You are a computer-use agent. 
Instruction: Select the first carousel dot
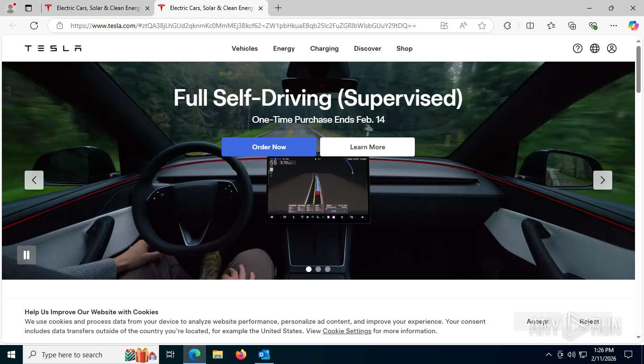pyautogui.click(x=309, y=269)
